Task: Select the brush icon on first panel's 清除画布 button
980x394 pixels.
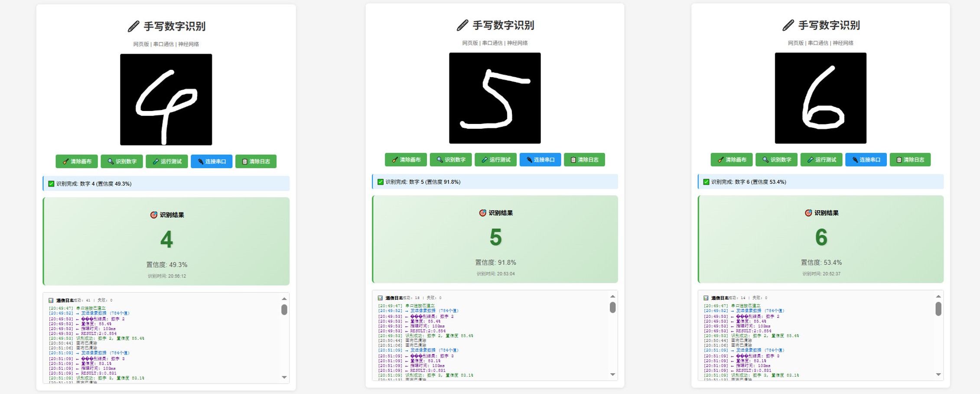Action: click(x=65, y=161)
